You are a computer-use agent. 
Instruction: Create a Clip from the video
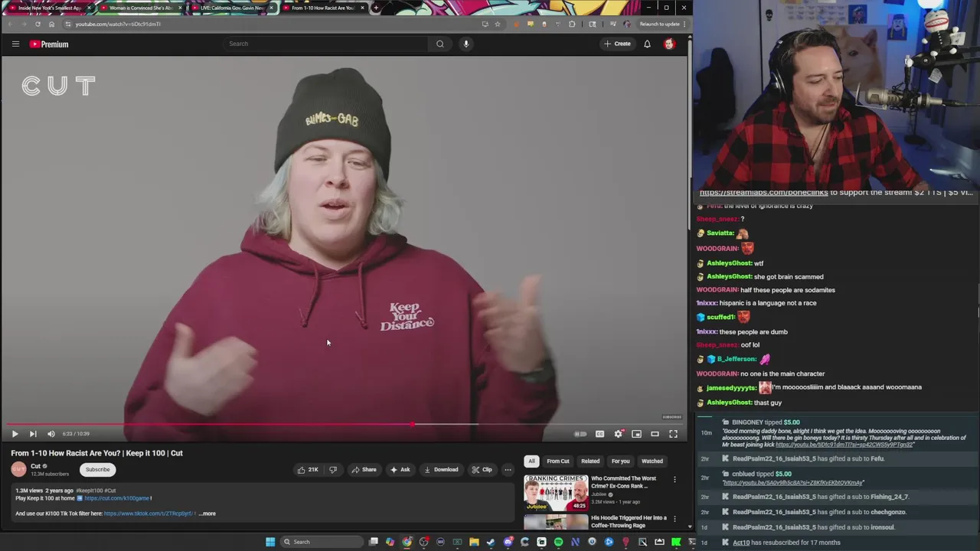(482, 470)
